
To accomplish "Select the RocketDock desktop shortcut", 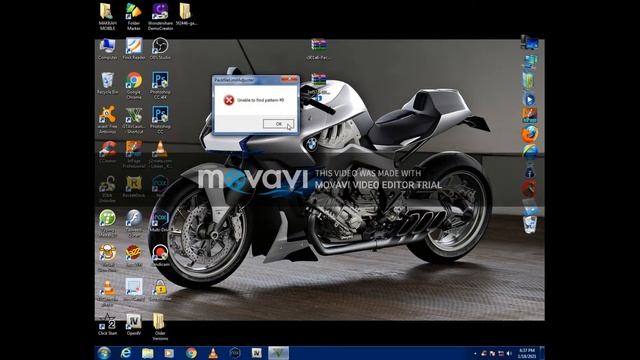I will coord(134,187).
